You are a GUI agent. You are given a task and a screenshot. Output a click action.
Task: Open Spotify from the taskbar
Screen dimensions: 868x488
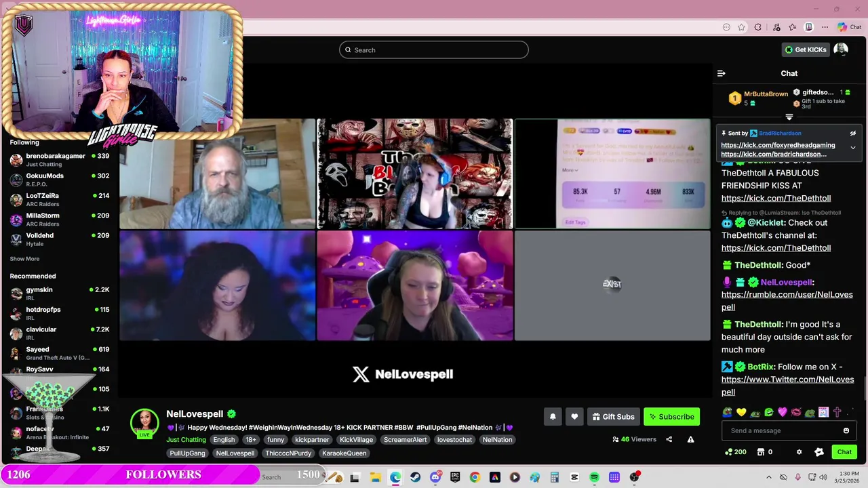tap(594, 477)
